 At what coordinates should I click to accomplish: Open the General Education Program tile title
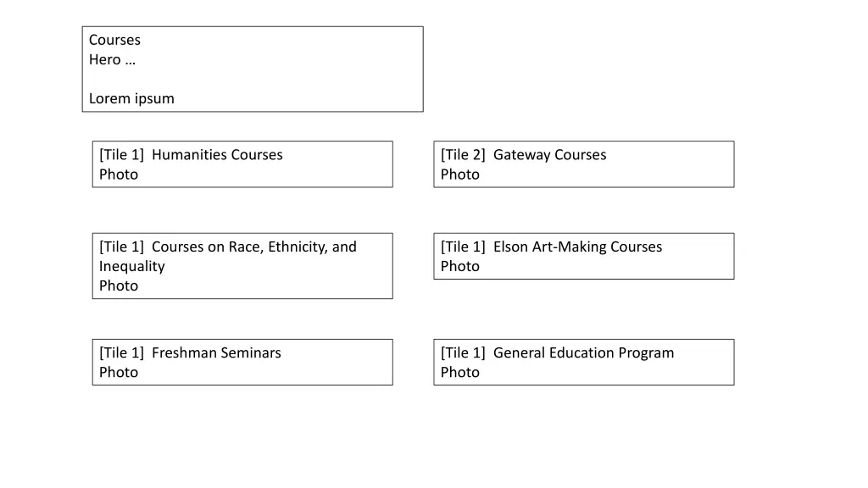coord(583,352)
